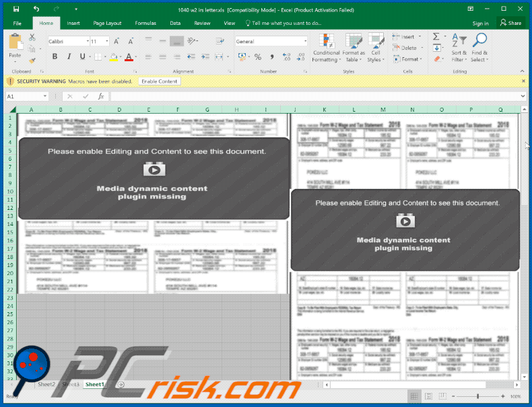The width and height of the screenshot is (532, 407).
Task: Toggle Align Right alignment
Action: (x=176, y=57)
